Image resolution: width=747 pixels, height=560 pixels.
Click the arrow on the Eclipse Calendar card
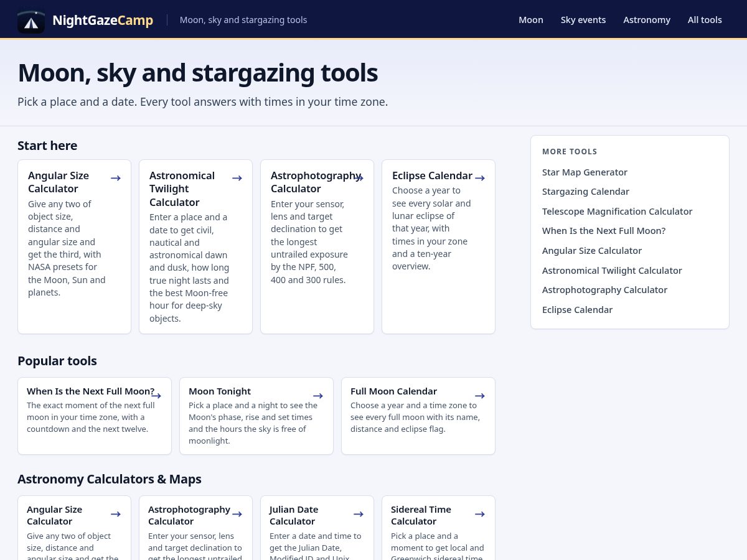(x=480, y=178)
